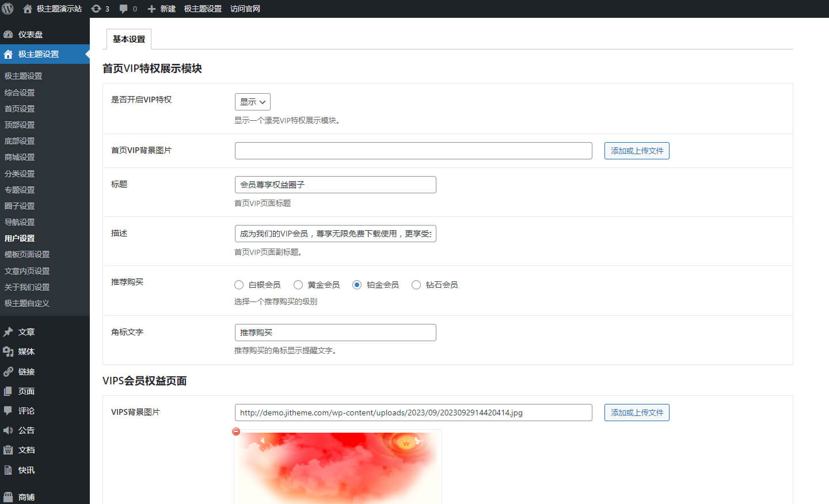Click 访问官网 link in the admin bar
This screenshot has width=829, height=504.
pos(245,9)
